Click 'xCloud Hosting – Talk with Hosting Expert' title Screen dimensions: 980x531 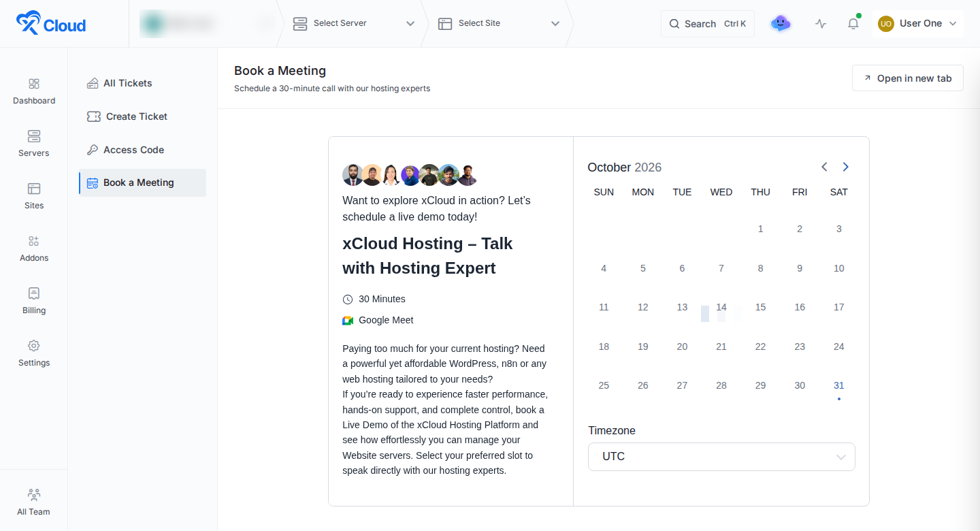[x=427, y=256]
